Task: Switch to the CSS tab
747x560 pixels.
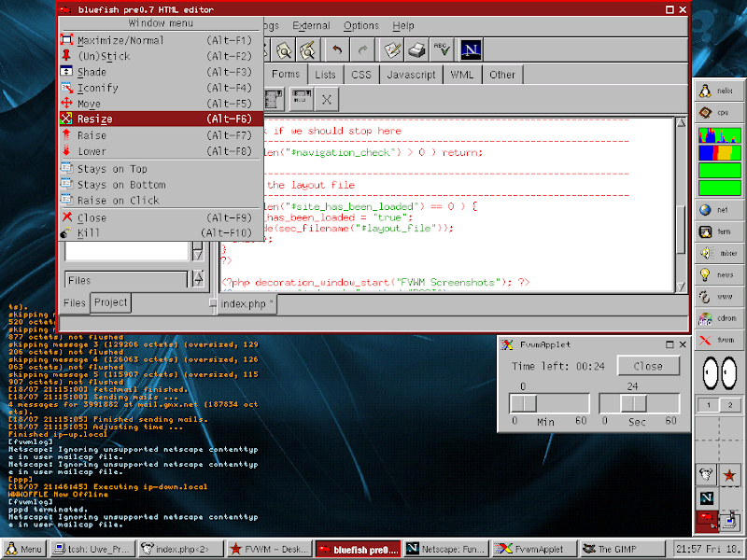Action: 361,75
